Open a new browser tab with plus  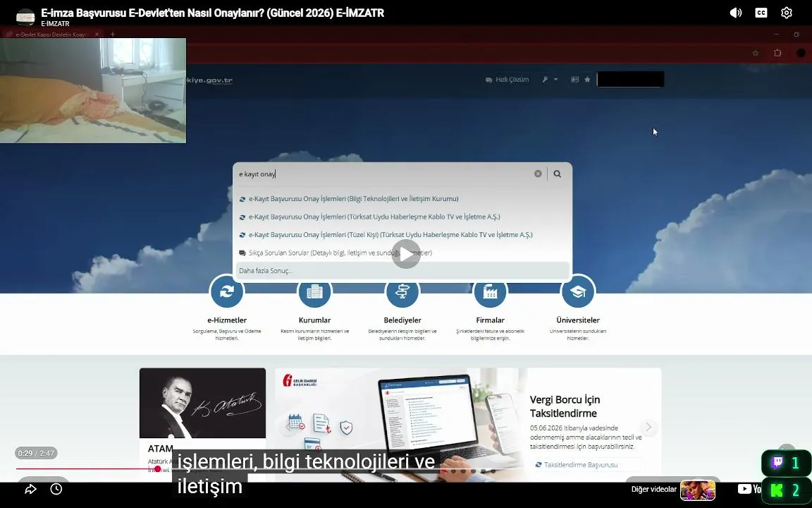click(112, 35)
